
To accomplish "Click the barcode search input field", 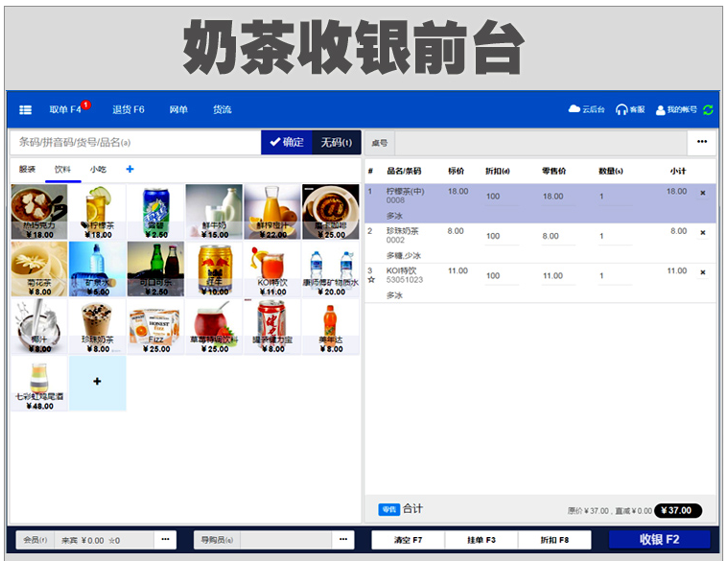I will [134, 143].
